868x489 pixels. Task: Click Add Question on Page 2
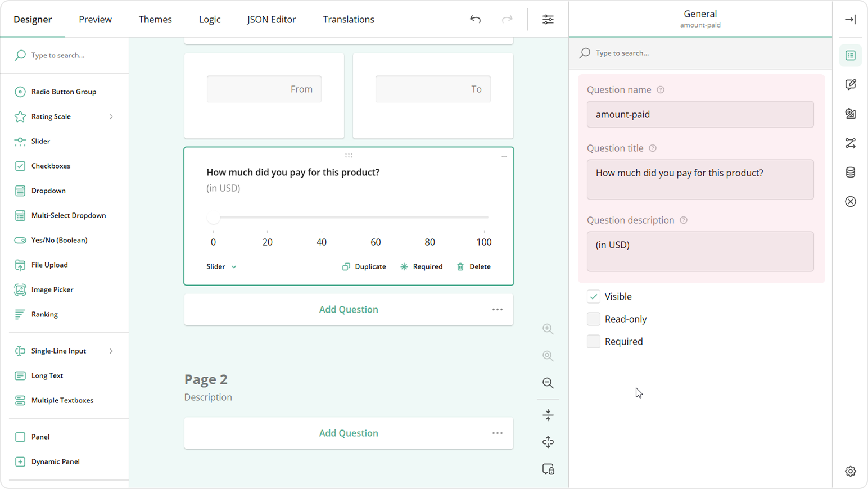(348, 433)
